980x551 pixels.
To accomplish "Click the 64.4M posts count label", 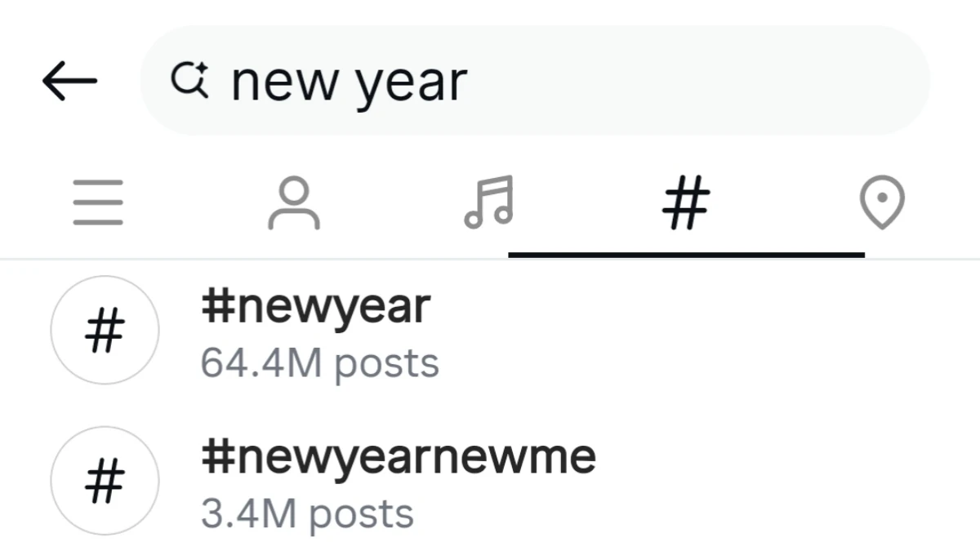I will coord(320,362).
